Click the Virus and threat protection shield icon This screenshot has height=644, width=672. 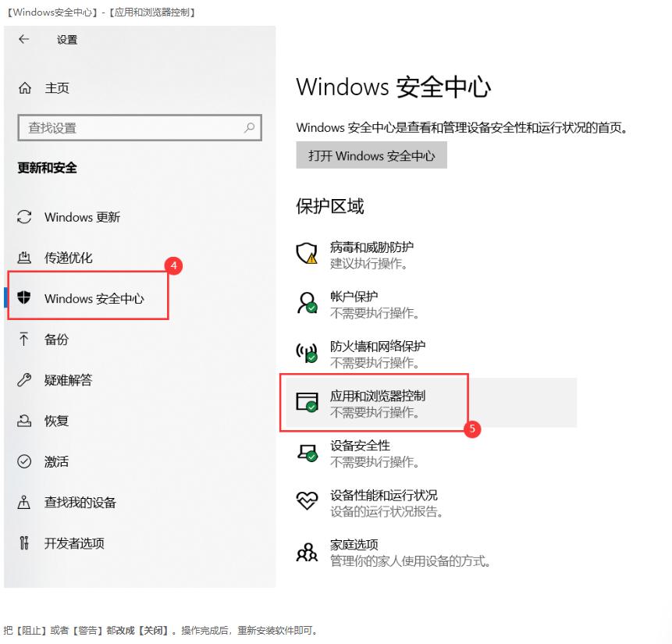(x=307, y=254)
